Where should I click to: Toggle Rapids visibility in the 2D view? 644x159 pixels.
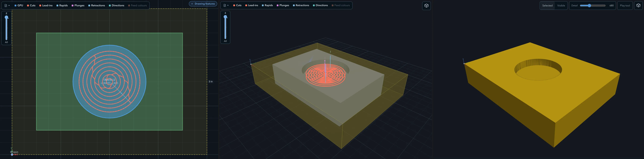(x=62, y=5)
